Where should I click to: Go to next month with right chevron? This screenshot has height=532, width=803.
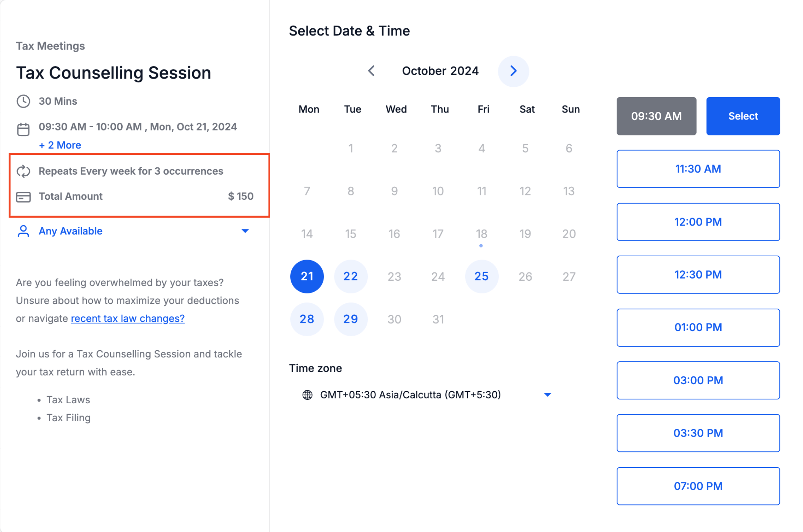(513, 71)
